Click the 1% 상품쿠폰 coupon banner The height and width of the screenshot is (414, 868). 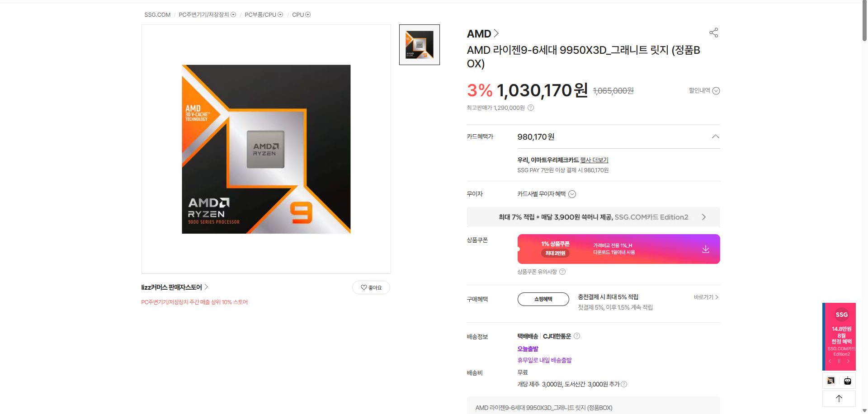[618, 249]
